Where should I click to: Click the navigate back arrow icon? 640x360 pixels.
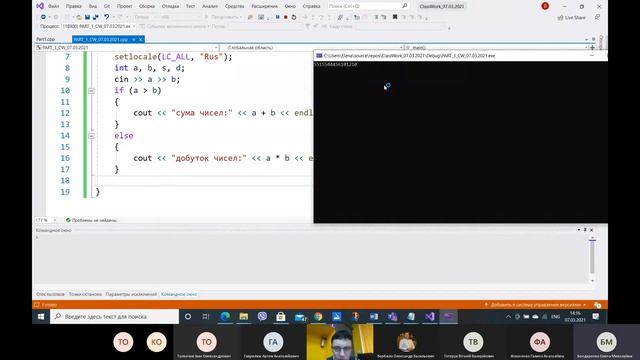(x=43, y=17)
